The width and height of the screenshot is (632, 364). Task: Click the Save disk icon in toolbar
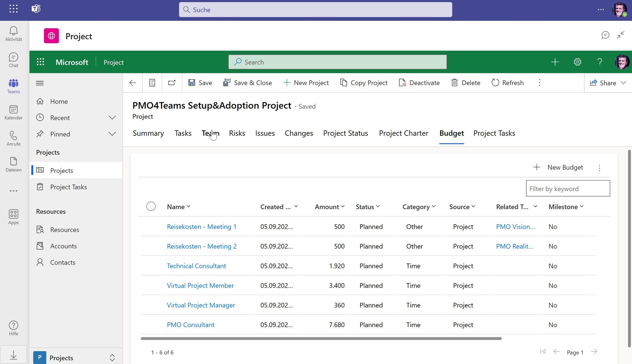tap(192, 83)
